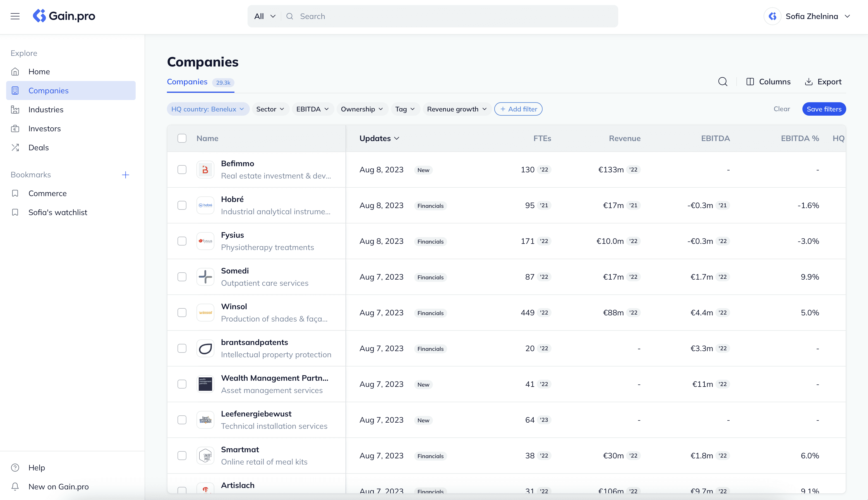
Task: Open the Commerce bookmark
Action: point(71,193)
